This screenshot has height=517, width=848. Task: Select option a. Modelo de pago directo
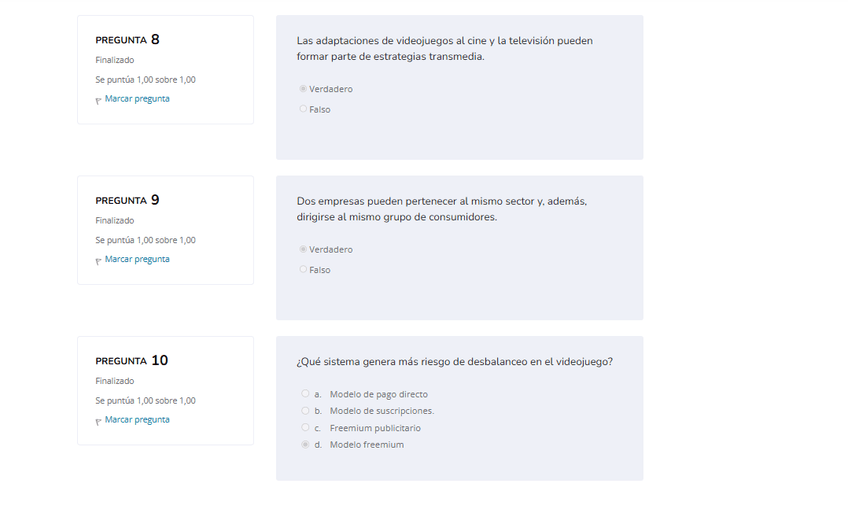(x=305, y=394)
